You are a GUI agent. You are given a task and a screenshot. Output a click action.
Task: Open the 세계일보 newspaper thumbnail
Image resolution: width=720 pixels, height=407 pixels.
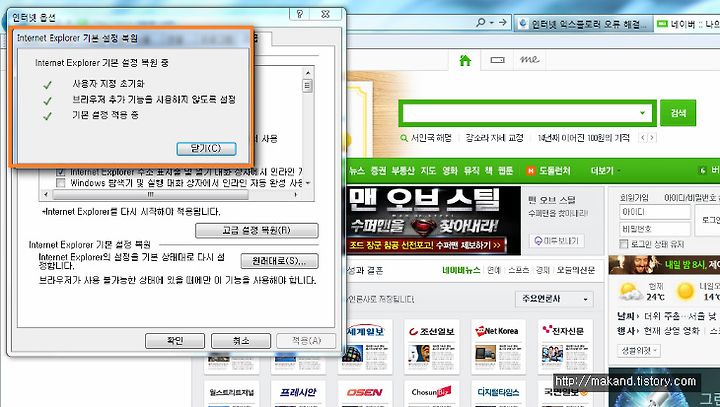[x=366, y=347]
